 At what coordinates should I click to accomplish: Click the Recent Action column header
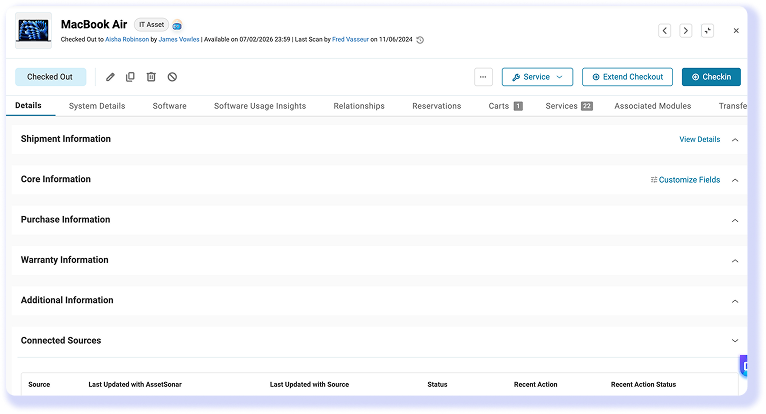click(535, 385)
